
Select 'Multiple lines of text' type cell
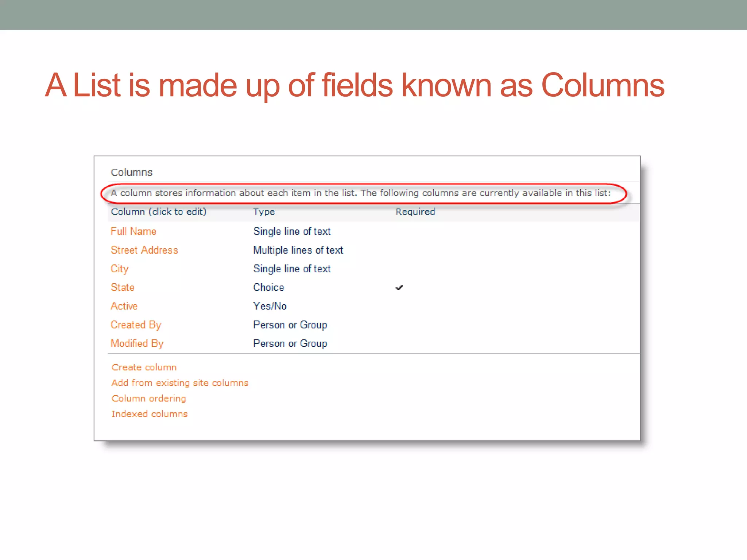click(x=298, y=250)
